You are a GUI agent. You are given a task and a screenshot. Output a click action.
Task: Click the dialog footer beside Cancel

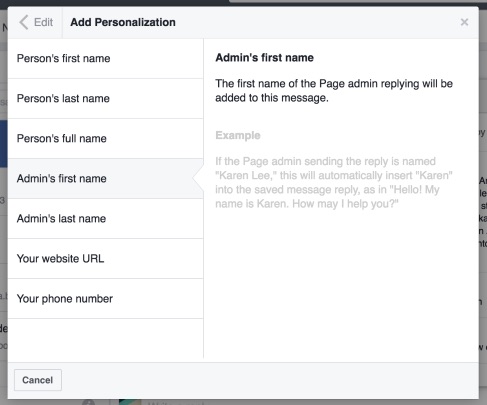pyautogui.click(x=270, y=380)
